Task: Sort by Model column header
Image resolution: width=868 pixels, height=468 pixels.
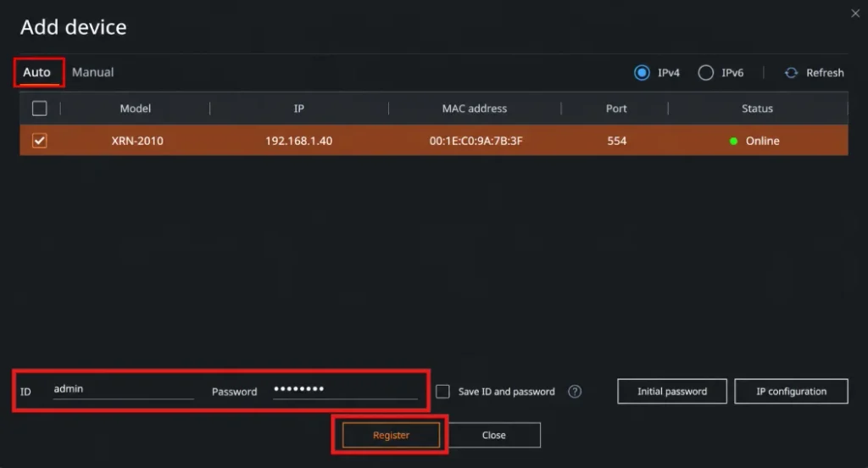Action: pos(135,109)
